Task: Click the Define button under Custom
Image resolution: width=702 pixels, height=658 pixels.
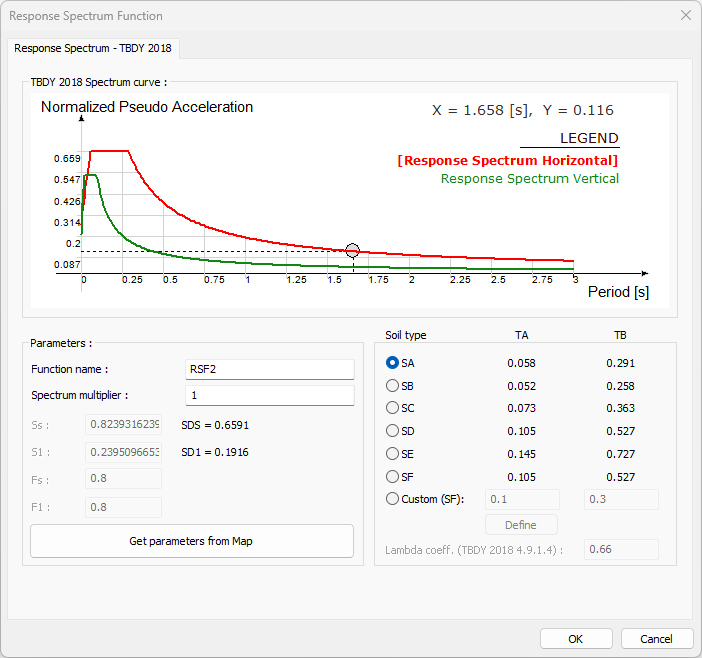Action: (x=521, y=525)
